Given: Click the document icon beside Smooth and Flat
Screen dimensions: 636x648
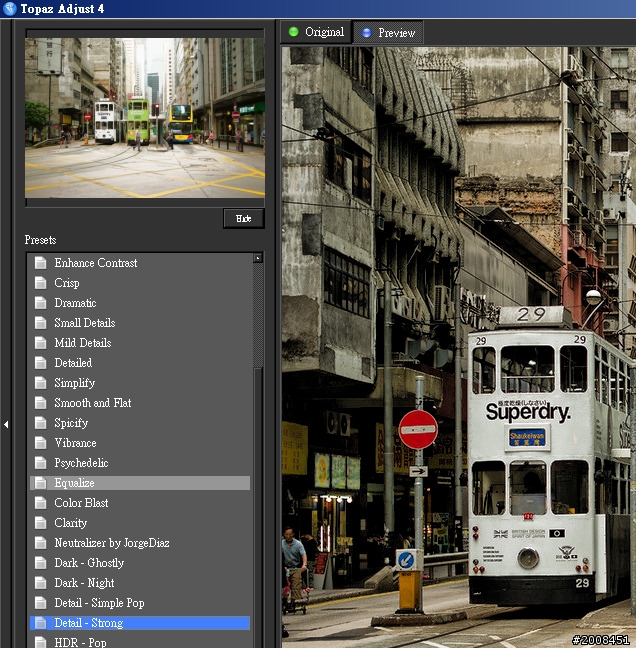Looking at the screenshot, I should click(40, 403).
